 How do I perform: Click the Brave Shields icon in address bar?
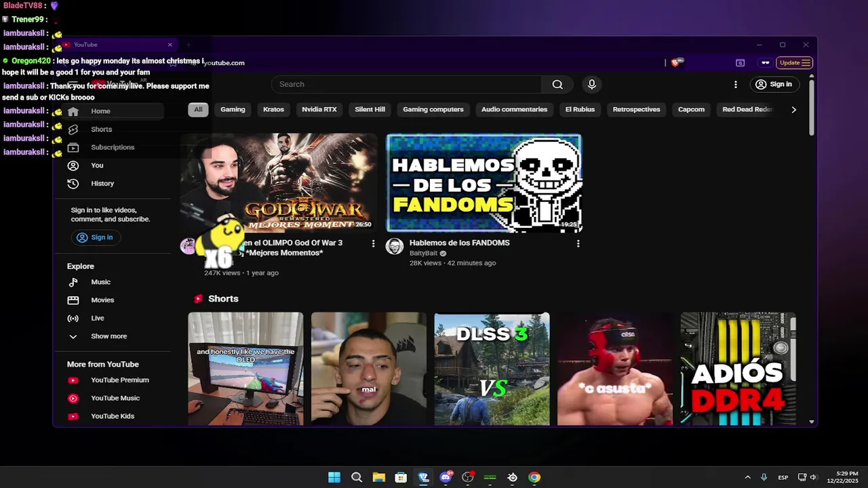pos(675,63)
